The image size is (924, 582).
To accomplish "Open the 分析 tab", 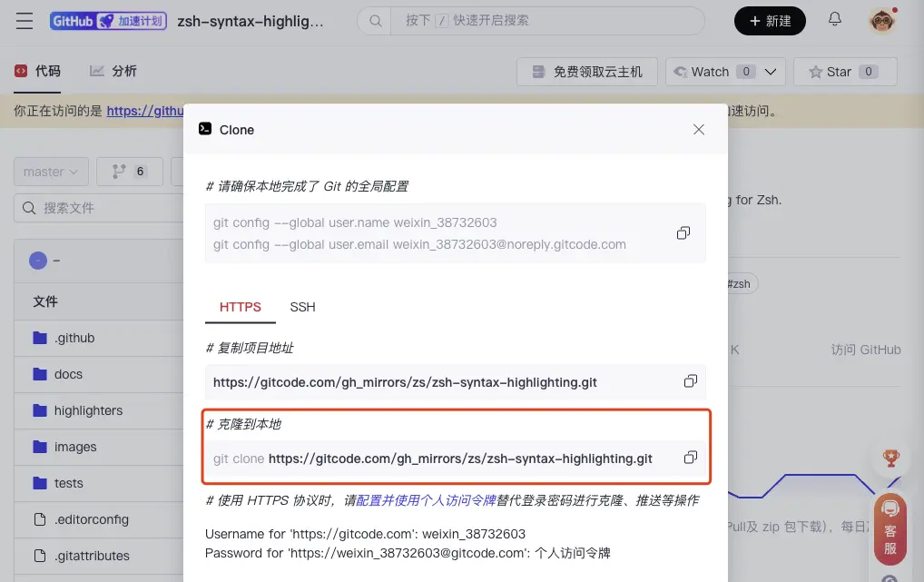I will tap(113, 72).
